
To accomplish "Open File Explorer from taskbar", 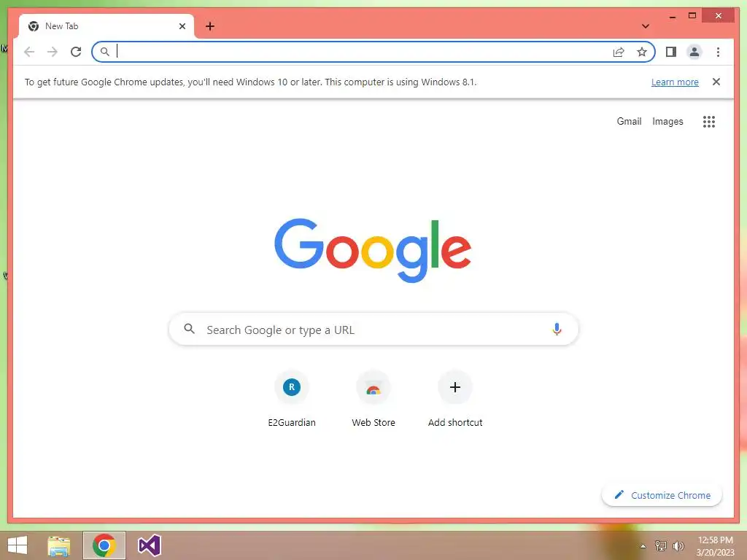I will [59, 545].
